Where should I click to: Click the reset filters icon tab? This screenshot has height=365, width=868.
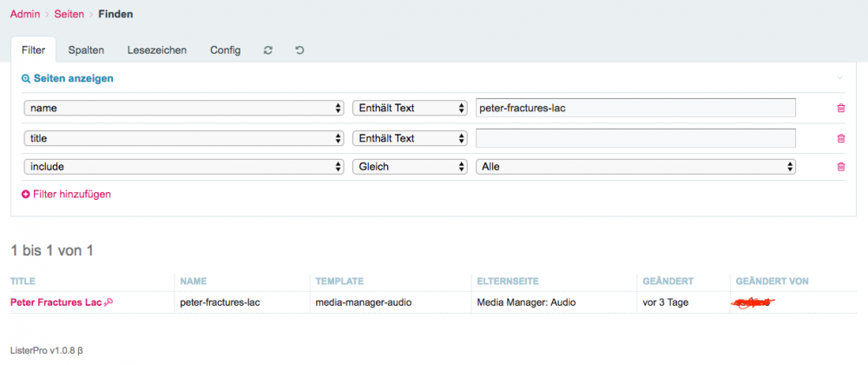tap(299, 50)
